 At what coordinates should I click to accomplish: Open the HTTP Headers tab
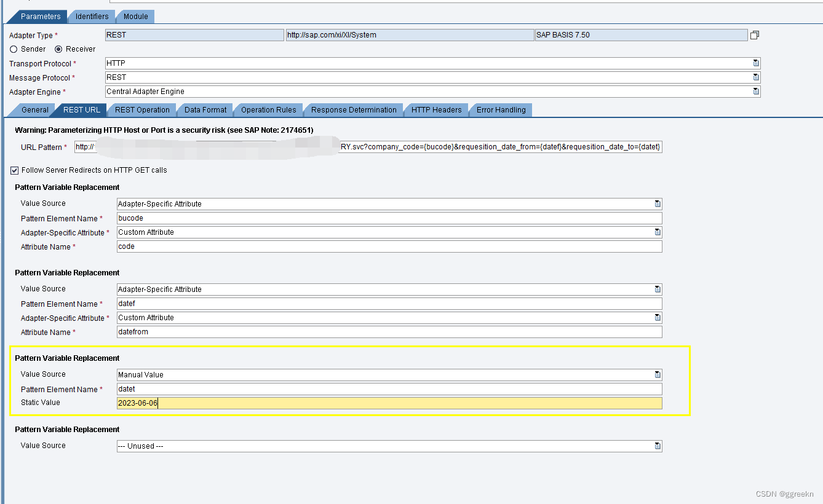[x=436, y=110]
